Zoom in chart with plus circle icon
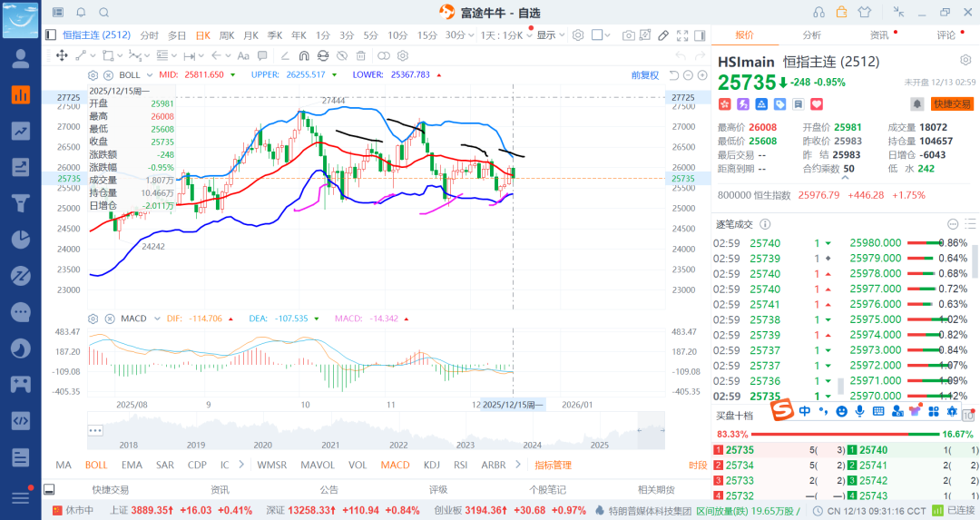Screen dimensions: 980x520 click(702, 75)
